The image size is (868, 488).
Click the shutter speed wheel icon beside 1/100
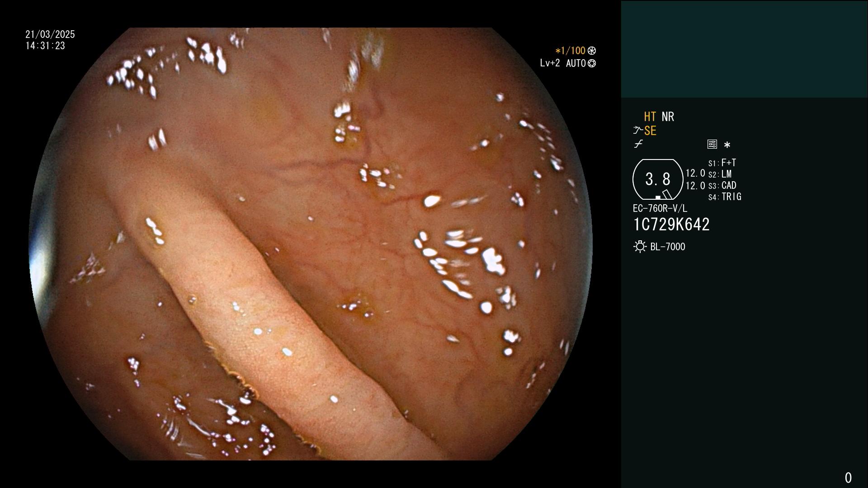(x=592, y=51)
